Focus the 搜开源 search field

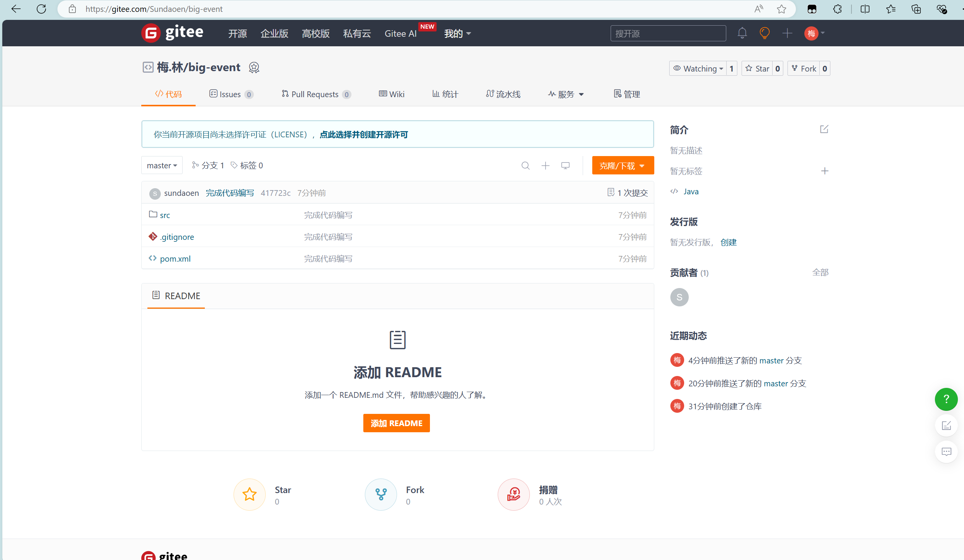668,33
